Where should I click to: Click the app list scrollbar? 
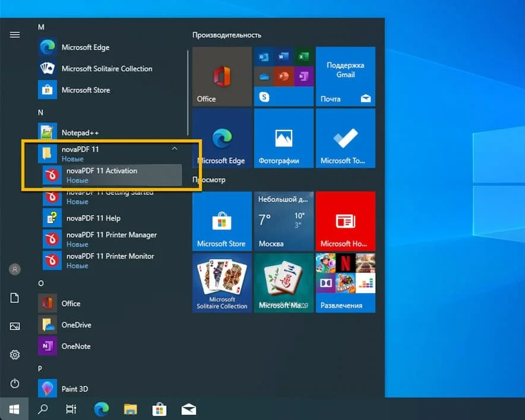click(188, 92)
